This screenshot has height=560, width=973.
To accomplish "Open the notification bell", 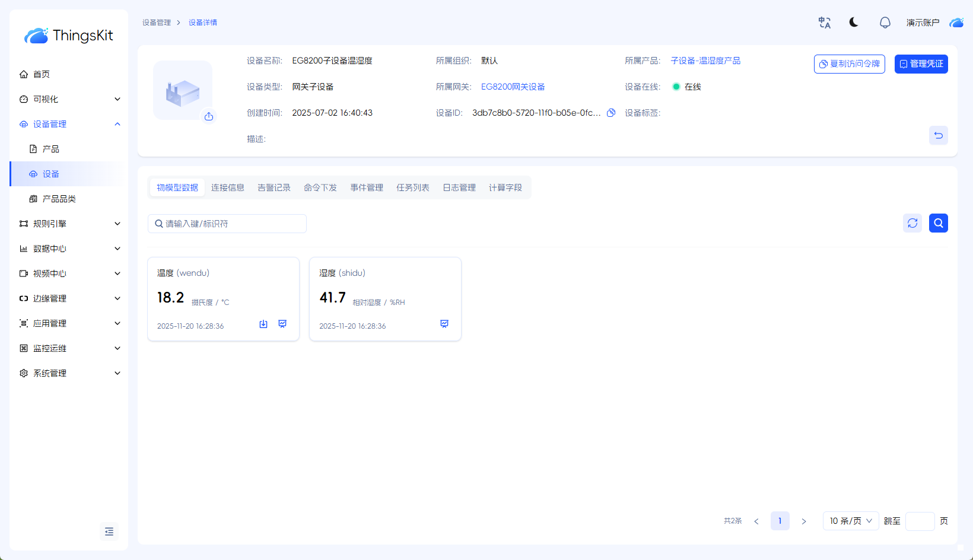I will click(x=885, y=23).
